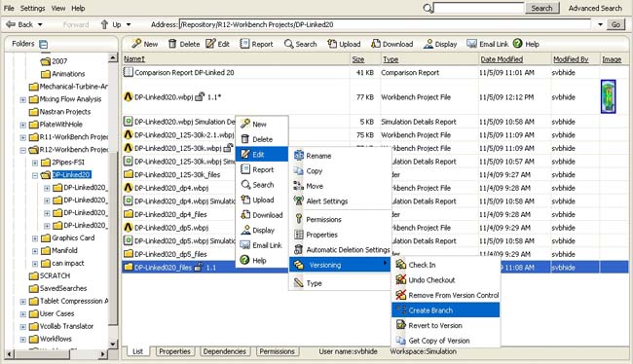This screenshot has height=364, width=633.
Task: Click the Email Link toolbar icon
Action: click(472, 44)
